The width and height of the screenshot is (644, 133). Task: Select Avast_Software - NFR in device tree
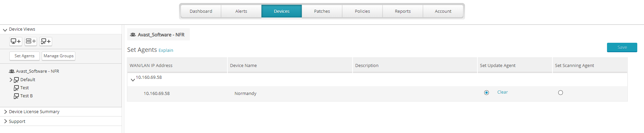[37, 71]
